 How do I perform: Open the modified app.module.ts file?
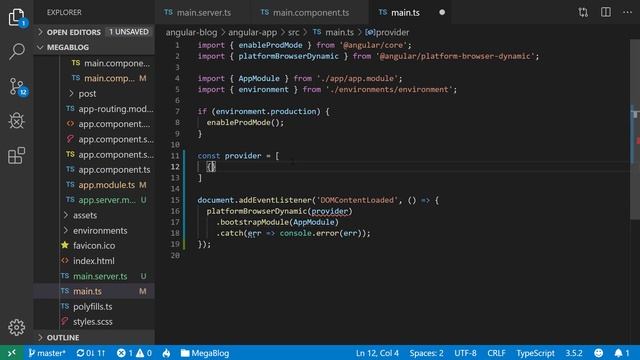click(x=107, y=185)
